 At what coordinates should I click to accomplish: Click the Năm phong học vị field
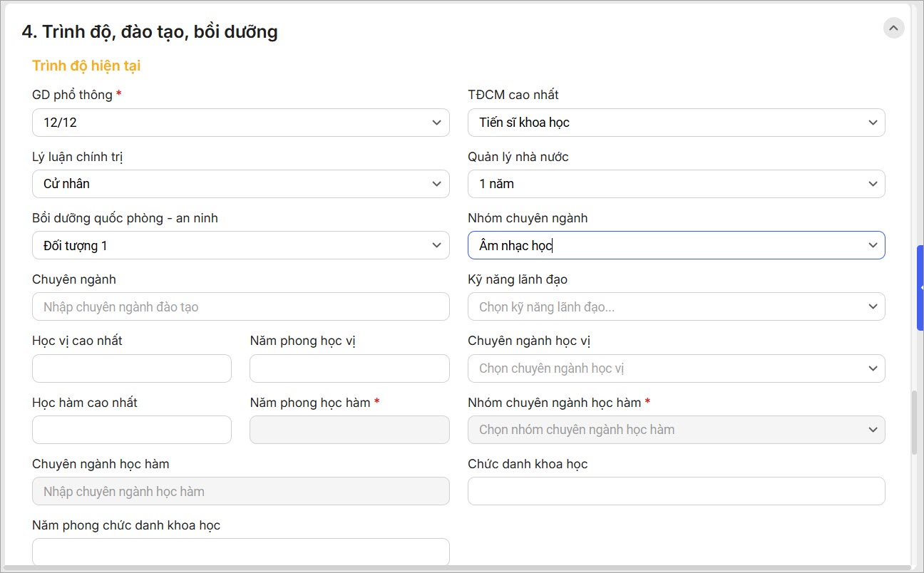tap(349, 368)
